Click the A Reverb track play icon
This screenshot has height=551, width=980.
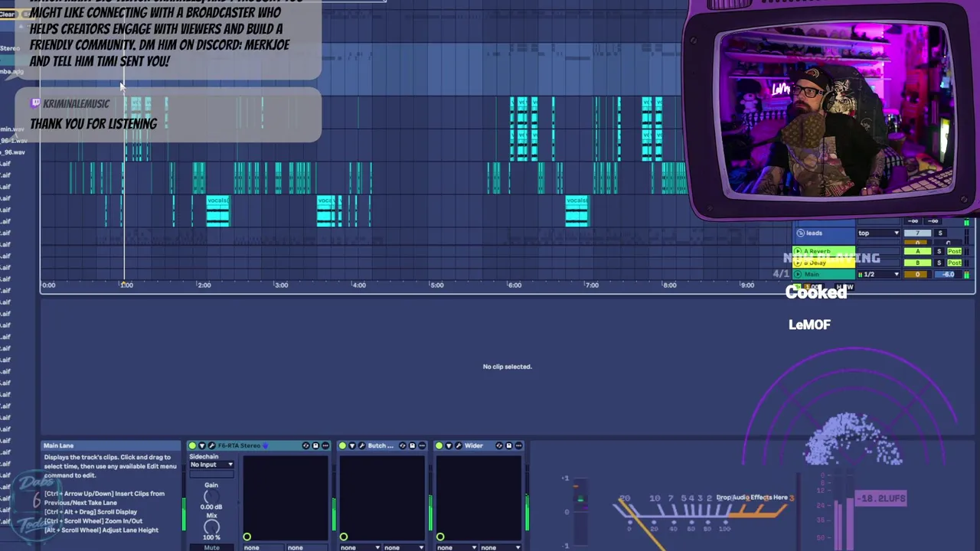coord(798,251)
